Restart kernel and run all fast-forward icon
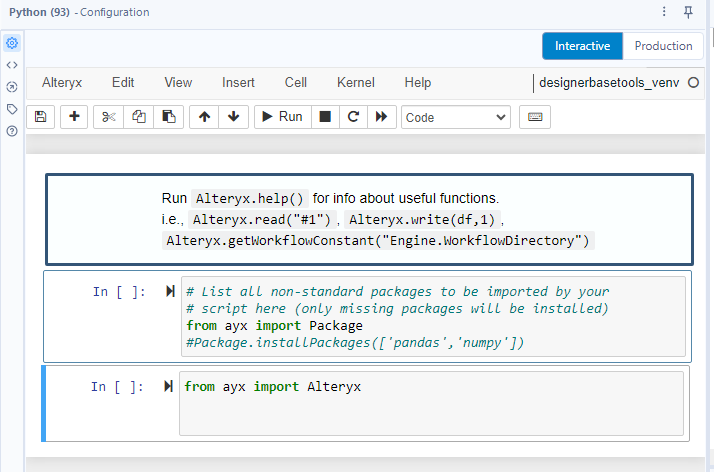Viewport: 714px width, 472px height. 382,117
